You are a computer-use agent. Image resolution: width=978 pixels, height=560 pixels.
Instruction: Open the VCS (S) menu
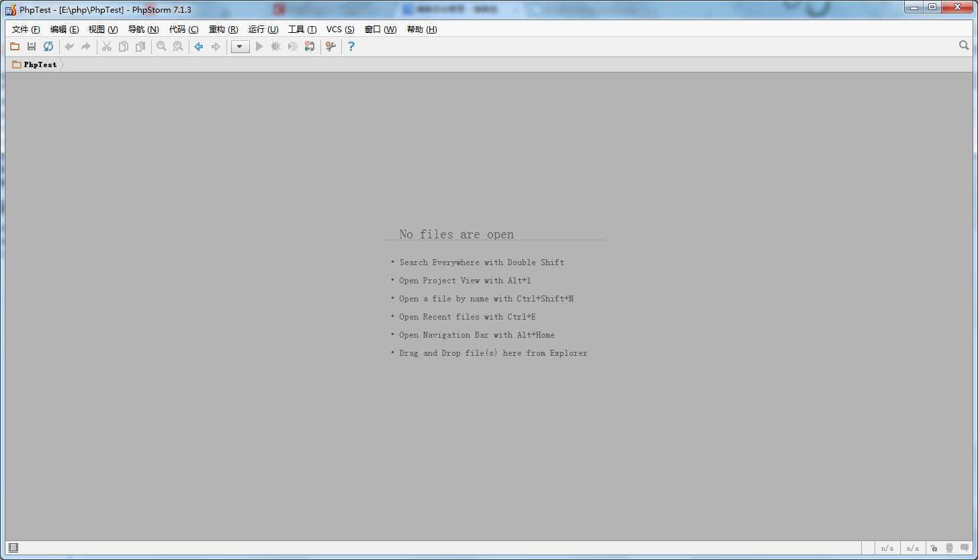(x=340, y=30)
